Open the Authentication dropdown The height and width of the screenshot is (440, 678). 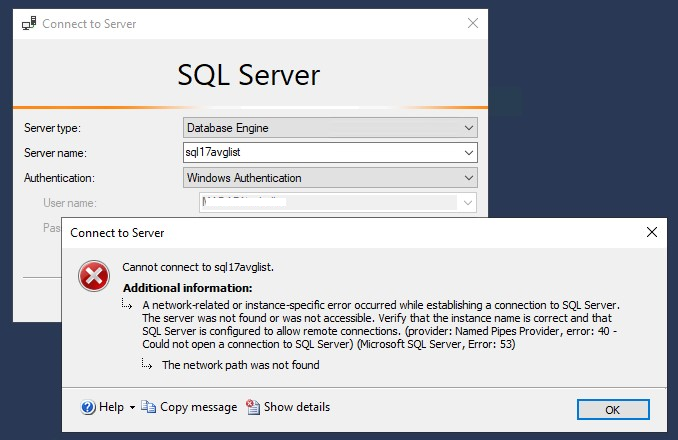(x=330, y=178)
